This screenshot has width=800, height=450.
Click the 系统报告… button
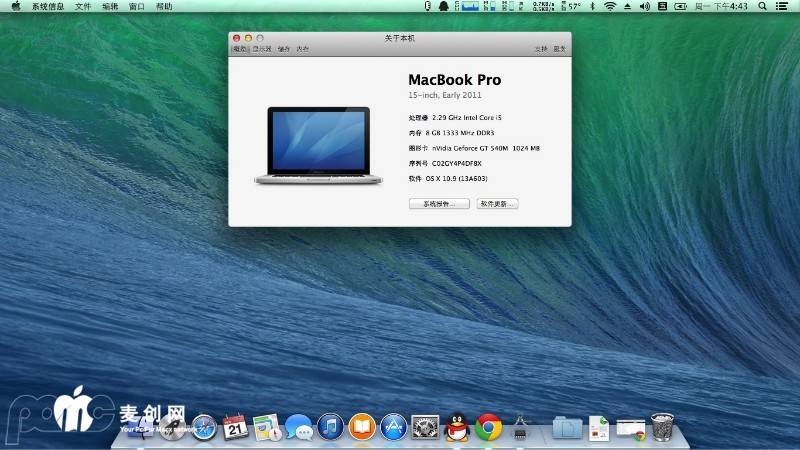(439, 203)
